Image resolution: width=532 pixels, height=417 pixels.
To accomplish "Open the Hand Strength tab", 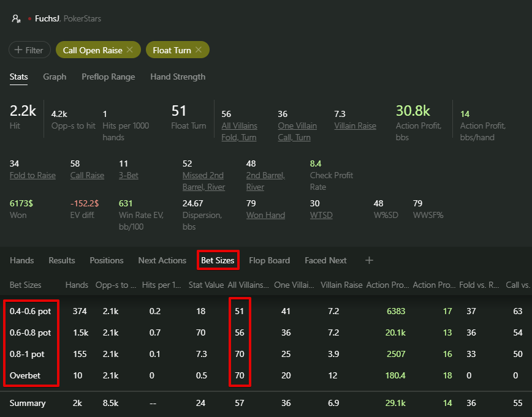I will click(178, 77).
